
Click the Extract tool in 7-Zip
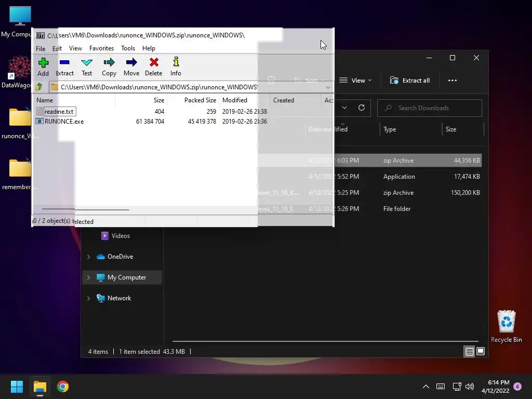point(64,67)
